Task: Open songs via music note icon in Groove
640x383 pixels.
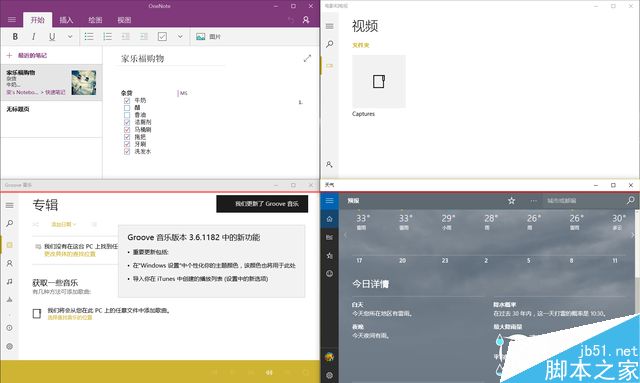Action: pyautogui.click(x=10, y=281)
